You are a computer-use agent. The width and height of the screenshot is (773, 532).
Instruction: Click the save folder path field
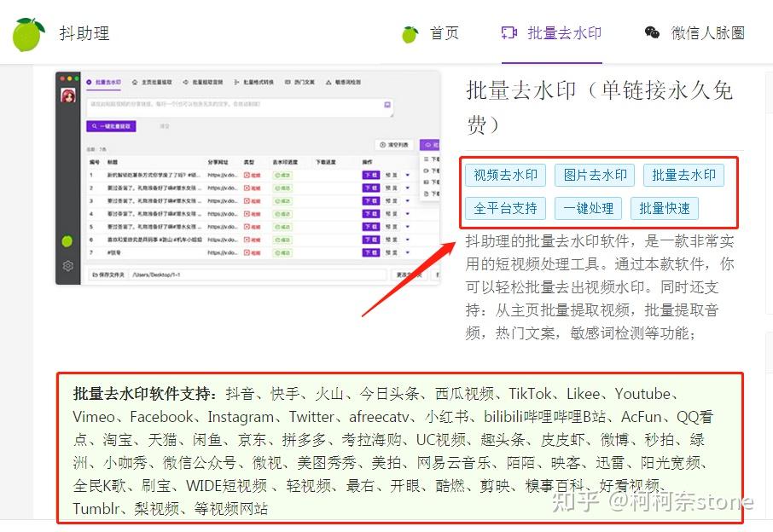click(x=257, y=275)
